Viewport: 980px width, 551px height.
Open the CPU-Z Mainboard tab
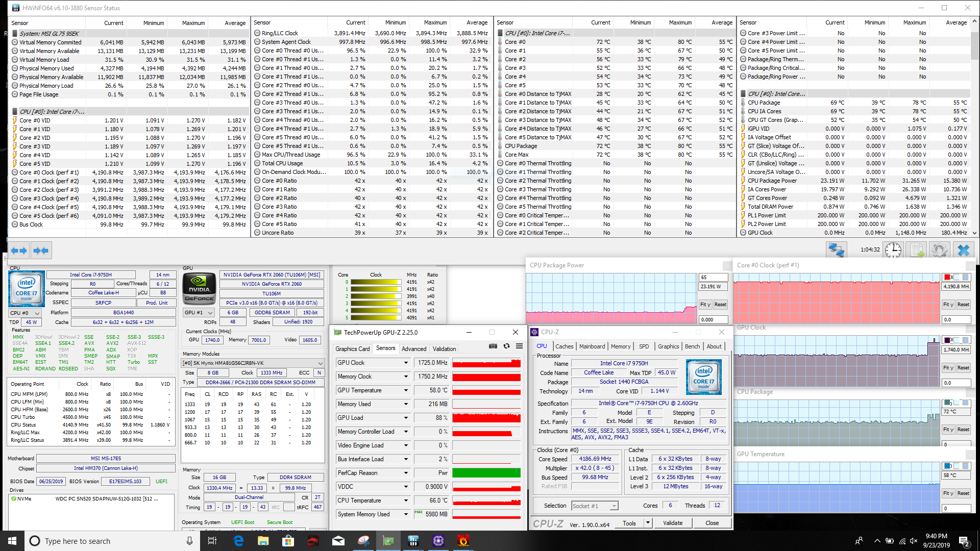(592, 346)
